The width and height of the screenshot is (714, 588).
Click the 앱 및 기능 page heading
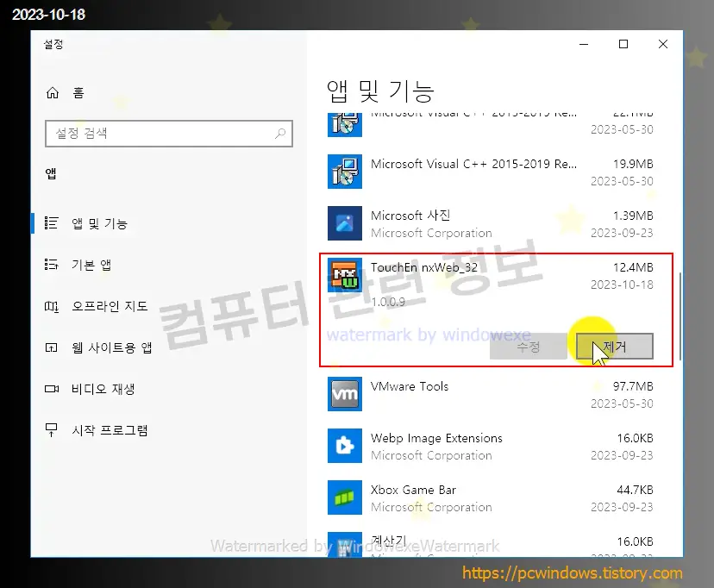coord(380,91)
